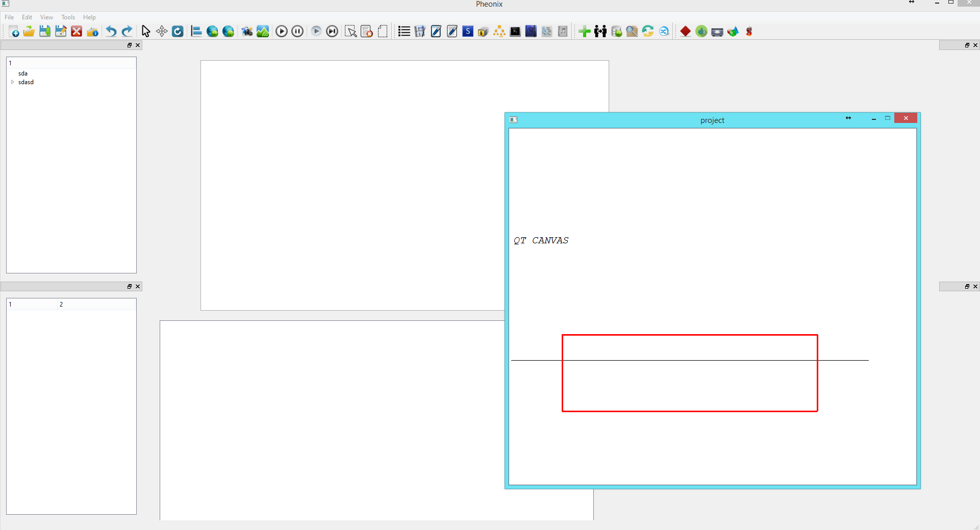This screenshot has width=980, height=530.
Task: Select the sda tree item
Action: tap(23, 73)
